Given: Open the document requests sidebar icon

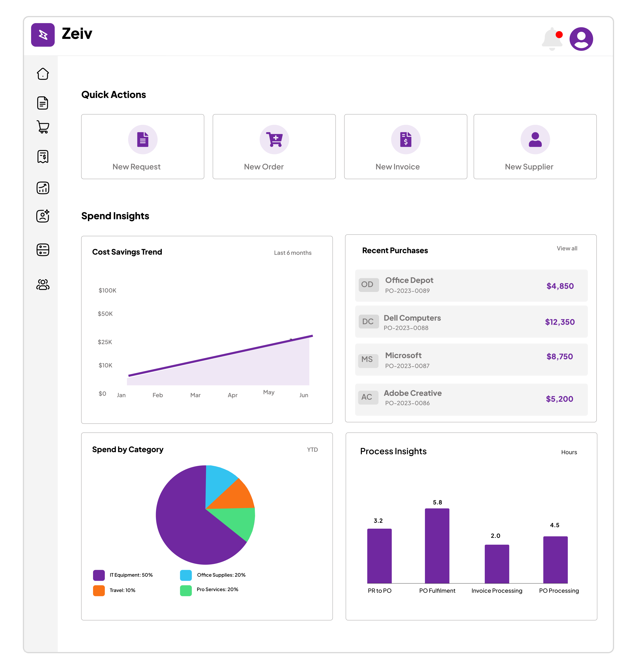Looking at the screenshot, I should coord(43,103).
